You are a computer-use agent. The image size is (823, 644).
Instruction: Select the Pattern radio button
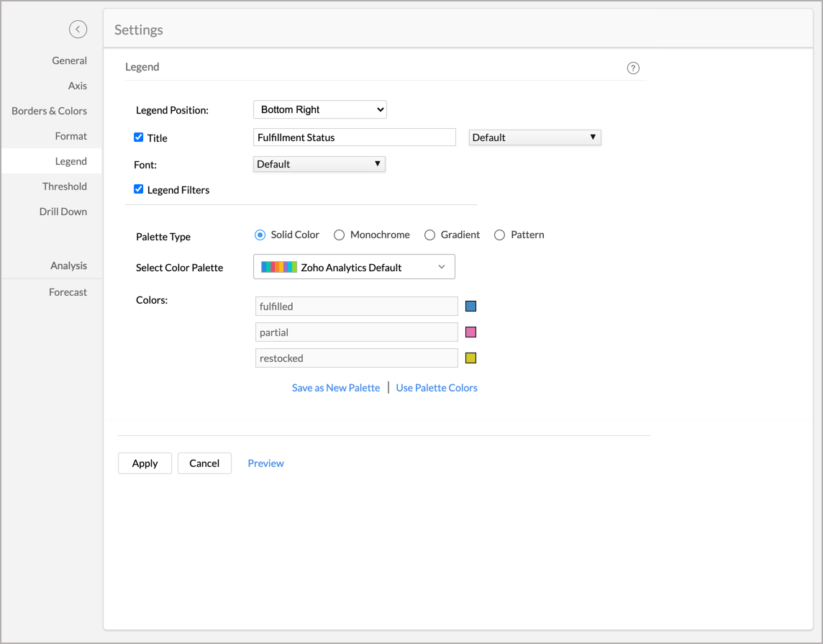[499, 235]
